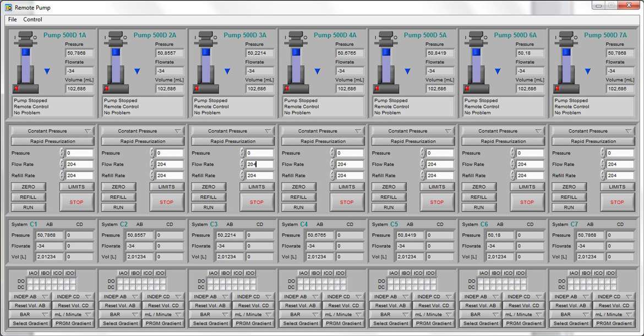Click the Refill Rate input field for Pump 5A
Screen dimensions: 644x336
(440, 175)
